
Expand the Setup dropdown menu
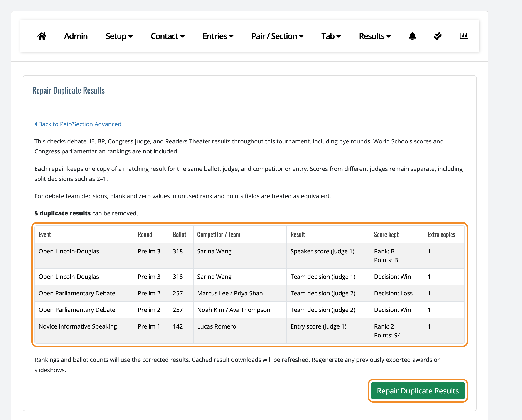(x=119, y=36)
